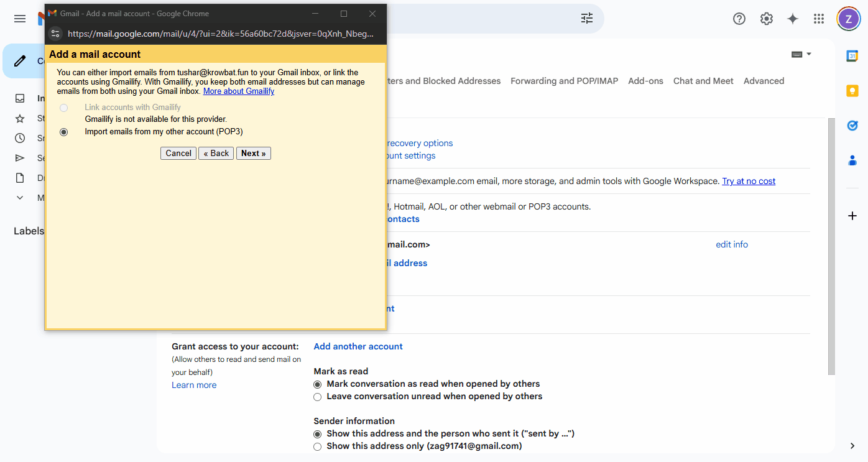Image resolution: width=868 pixels, height=462 pixels.
Task: Click the recovery options link
Action: [420, 143]
